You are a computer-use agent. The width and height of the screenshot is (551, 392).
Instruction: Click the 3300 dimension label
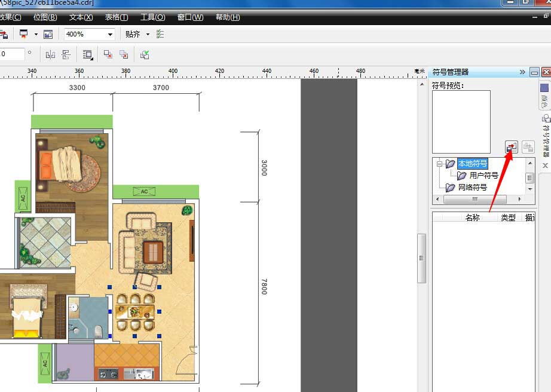(77, 87)
